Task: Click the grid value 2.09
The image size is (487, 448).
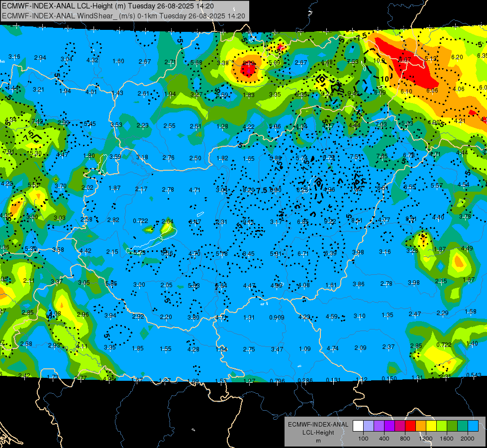Action: (x=360, y=347)
